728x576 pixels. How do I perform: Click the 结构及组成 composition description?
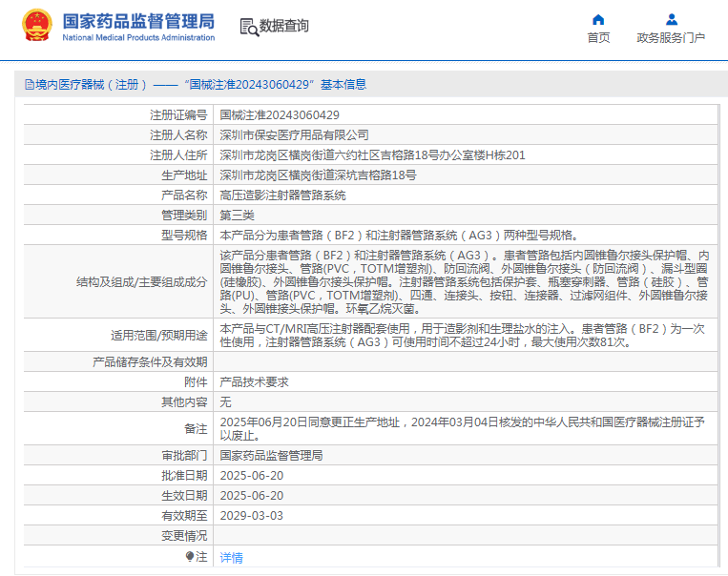click(465, 281)
